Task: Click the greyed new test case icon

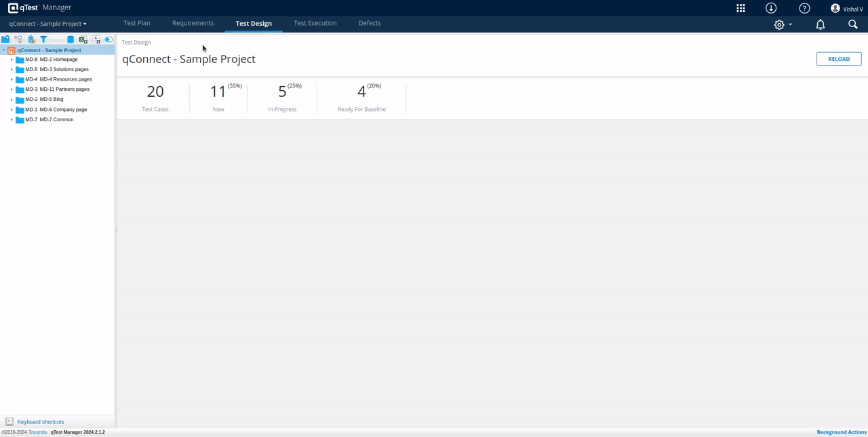Action: pos(18,39)
